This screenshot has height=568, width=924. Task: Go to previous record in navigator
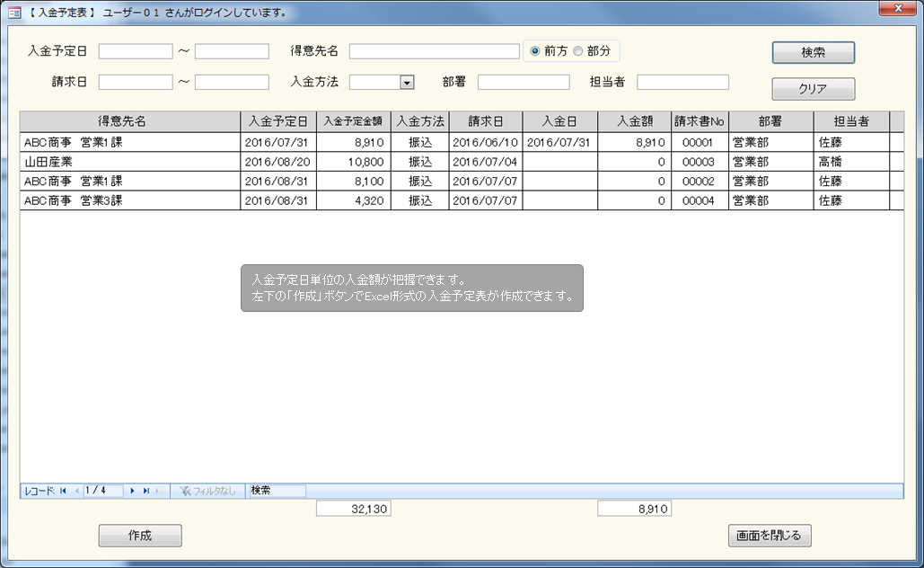(x=76, y=491)
